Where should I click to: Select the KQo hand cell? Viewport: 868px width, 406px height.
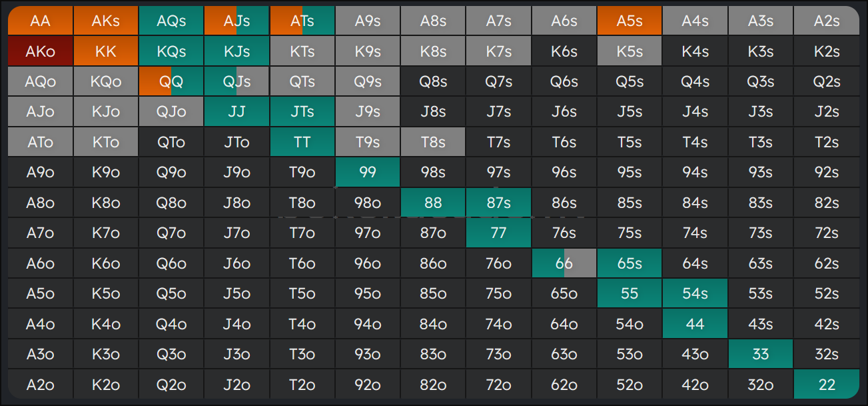coord(105,81)
